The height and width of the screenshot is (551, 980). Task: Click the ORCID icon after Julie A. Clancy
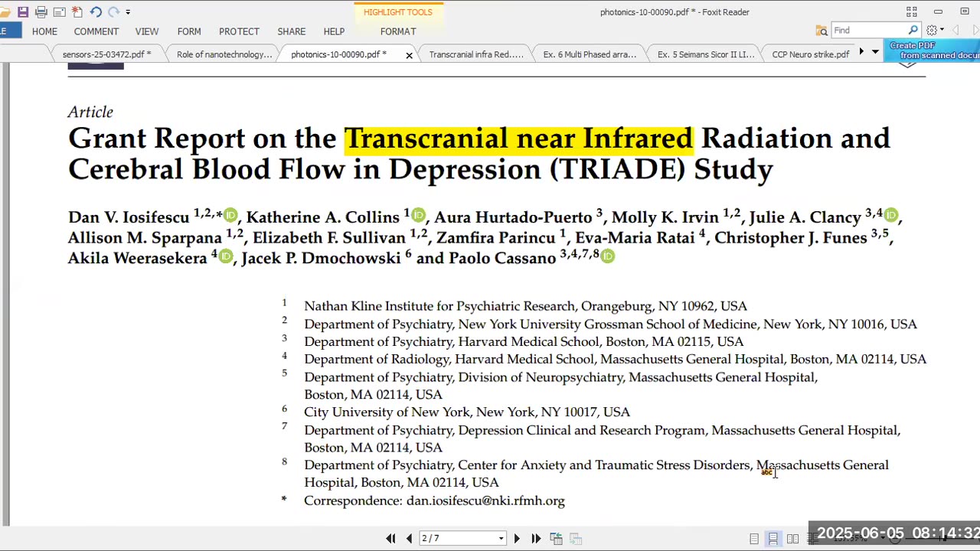(890, 215)
